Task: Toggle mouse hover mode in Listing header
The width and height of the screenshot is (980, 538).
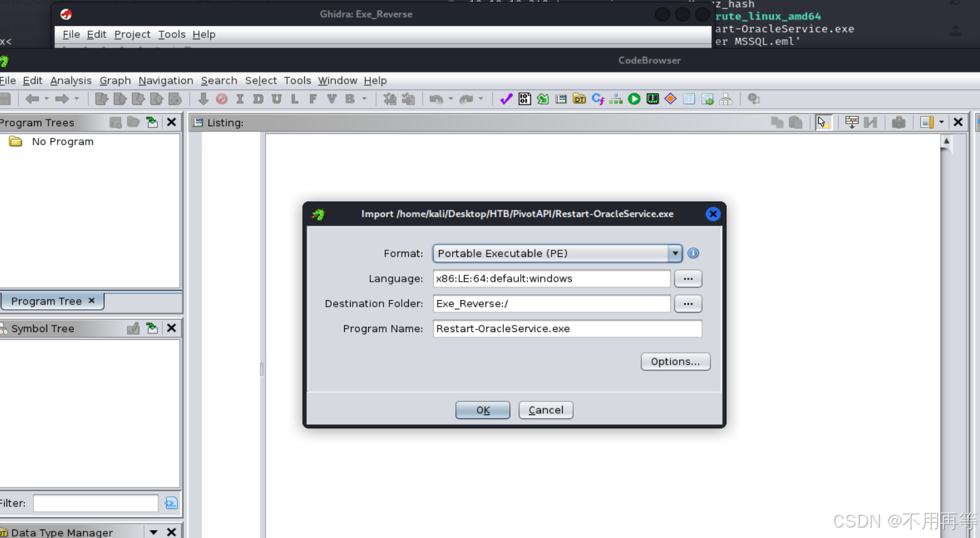Action: click(x=823, y=122)
